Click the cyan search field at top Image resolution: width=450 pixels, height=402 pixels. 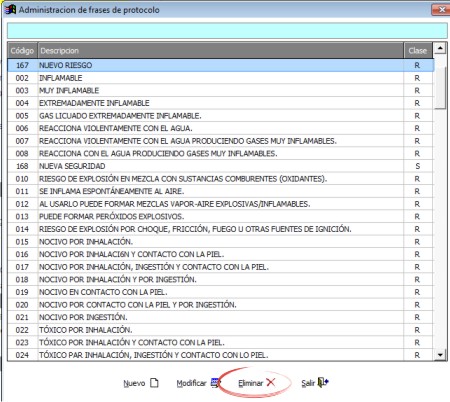tap(227, 31)
